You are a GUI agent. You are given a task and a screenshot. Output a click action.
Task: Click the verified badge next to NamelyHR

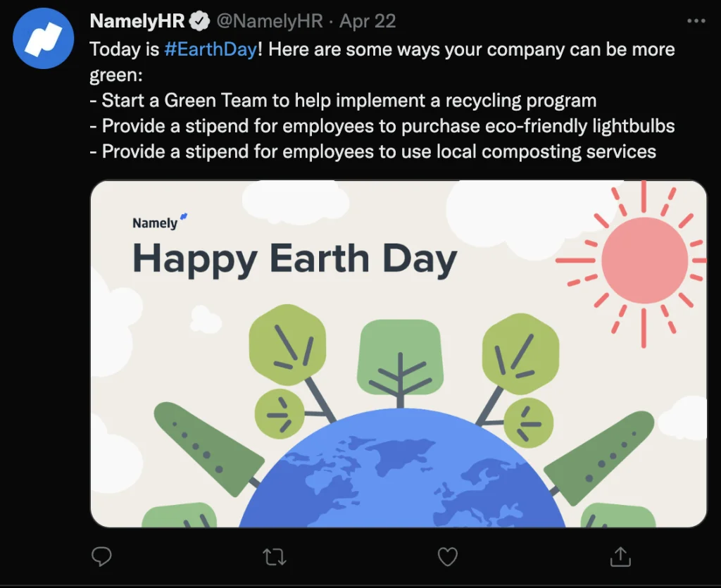tap(200, 22)
